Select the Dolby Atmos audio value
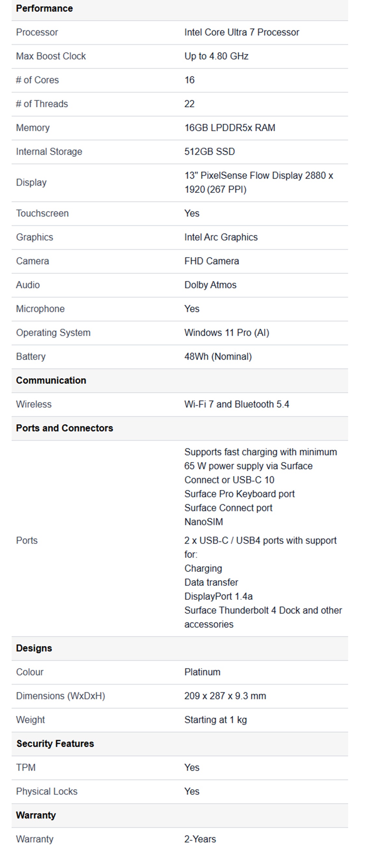Screen dimensions: 390x868 pos(210,285)
